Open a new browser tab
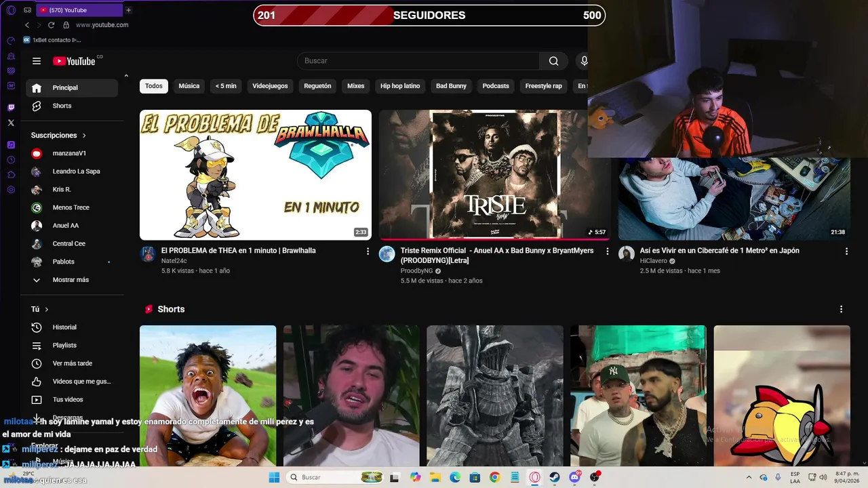Viewport: 868px width, 488px height. [128, 10]
